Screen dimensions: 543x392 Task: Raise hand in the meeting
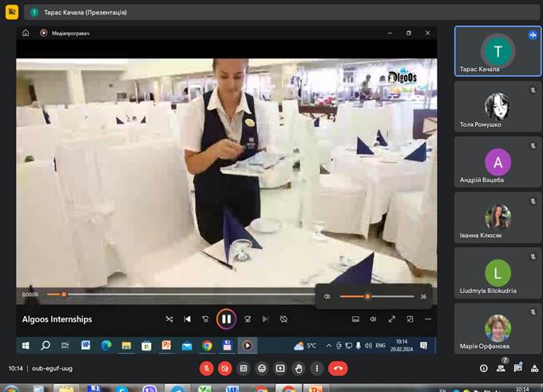pyautogui.click(x=299, y=368)
